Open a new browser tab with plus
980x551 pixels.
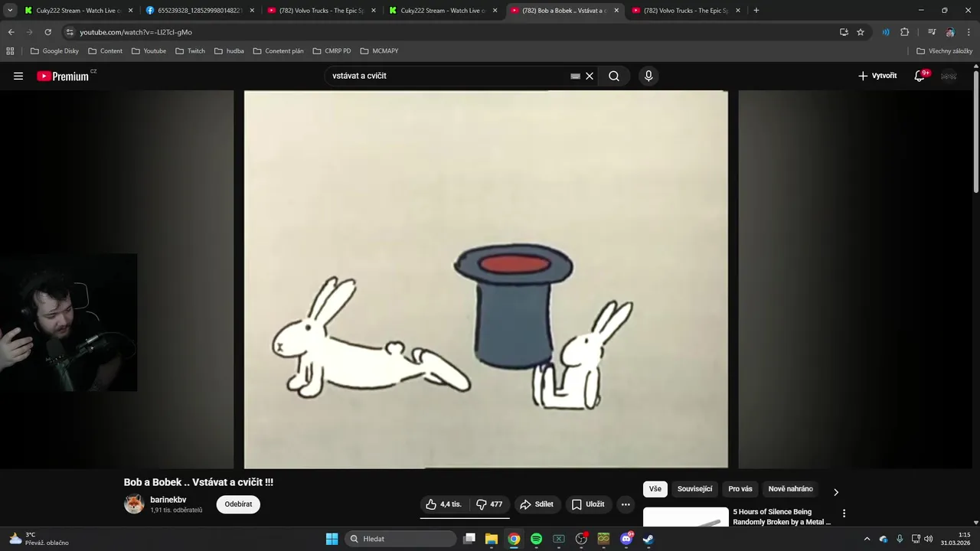[x=756, y=10]
